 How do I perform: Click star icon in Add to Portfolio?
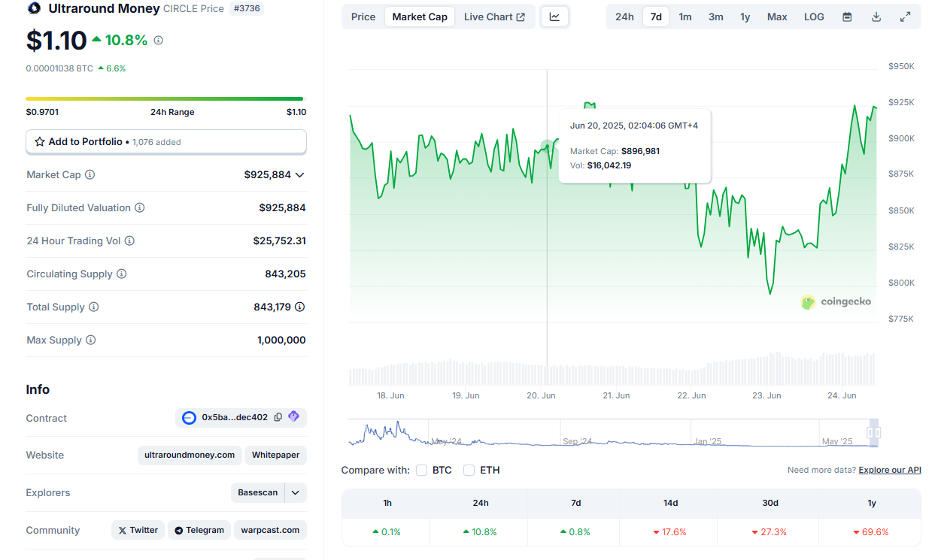click(x=40, y=141)
